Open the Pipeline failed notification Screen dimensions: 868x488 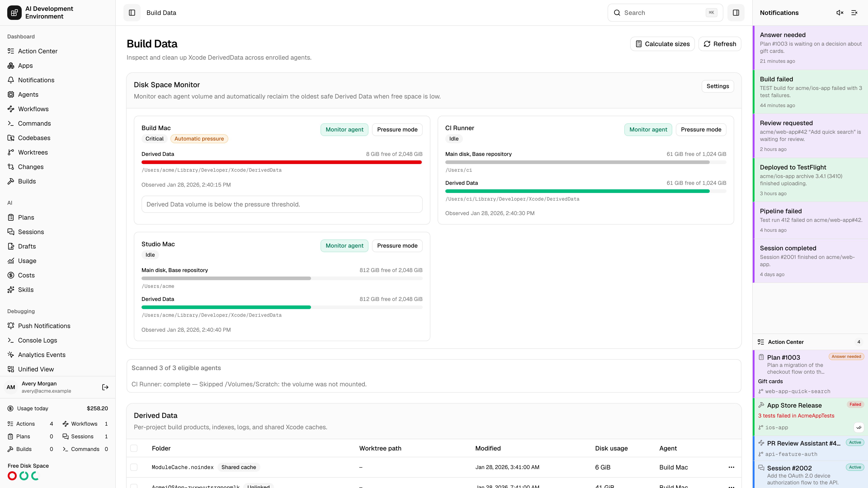click(x=810, y=221)
